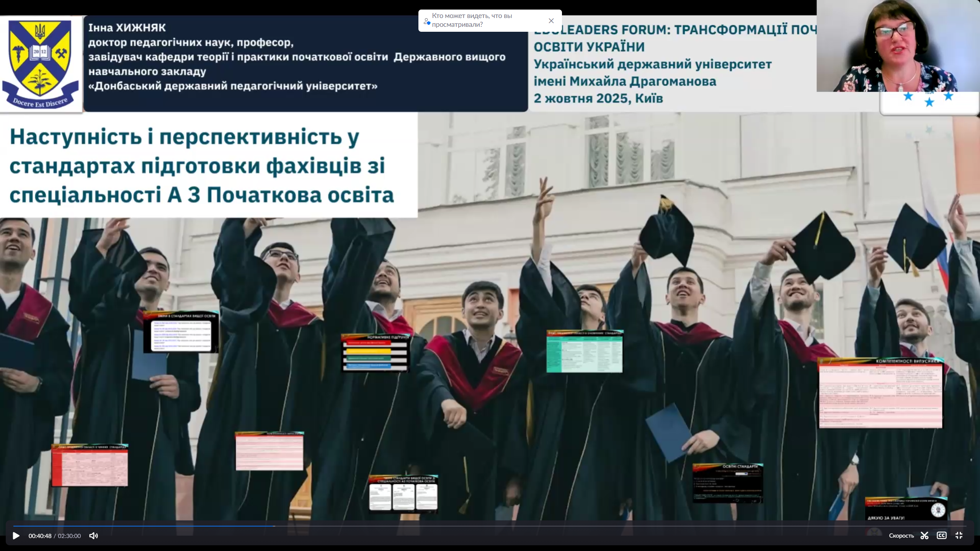This screenshot has height=551, width=980.
Task: Open the Скорость playback speed menu
Action: [x=901, y=536]
